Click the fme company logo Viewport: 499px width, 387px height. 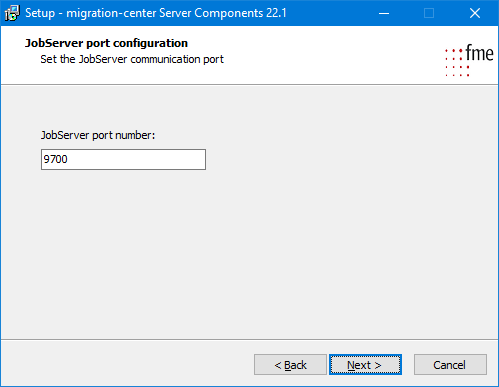(469, 60)
